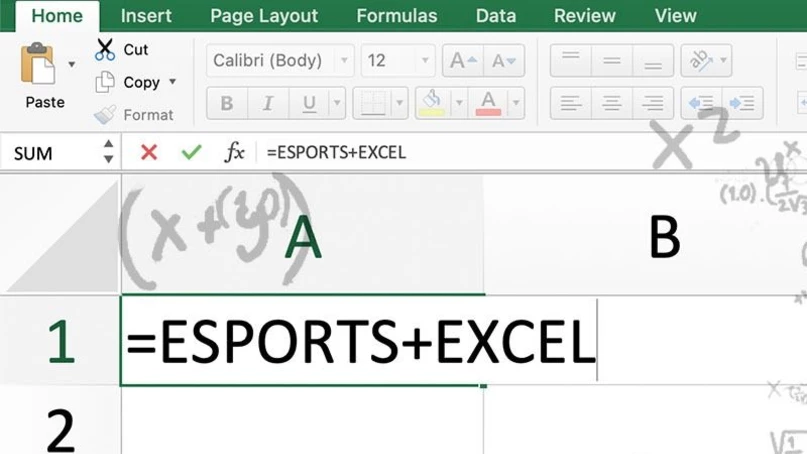Select column A header
807x454 pixels.
point(303,235)
